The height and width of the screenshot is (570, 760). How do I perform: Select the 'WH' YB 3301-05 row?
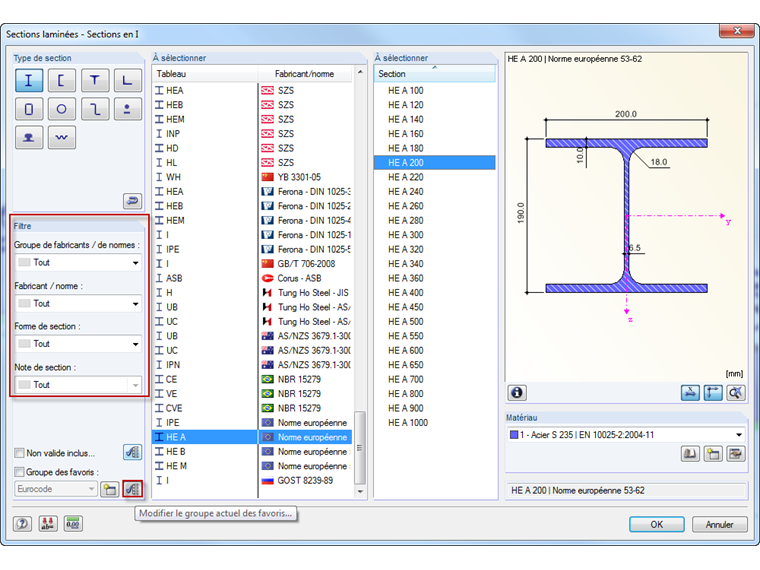pyautogui.click(x=253, y=177)
